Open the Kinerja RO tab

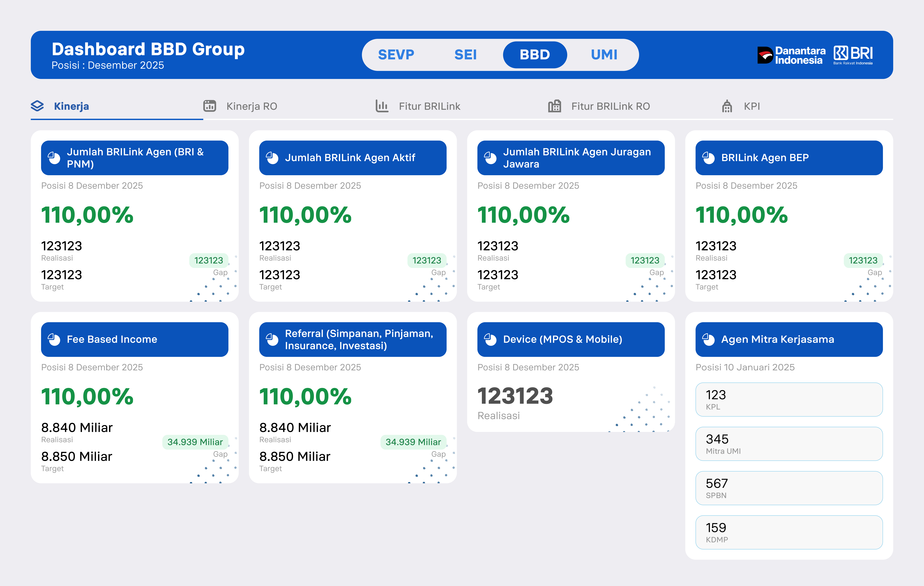289,106
